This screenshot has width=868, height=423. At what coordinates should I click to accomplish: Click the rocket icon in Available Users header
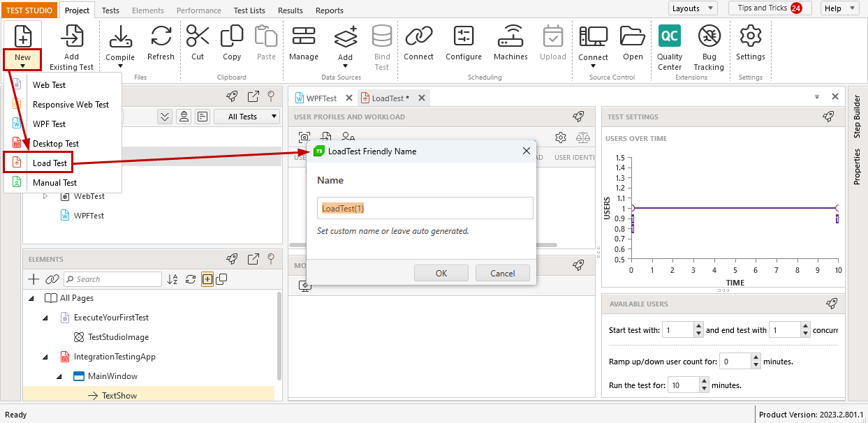click(831, 304)
